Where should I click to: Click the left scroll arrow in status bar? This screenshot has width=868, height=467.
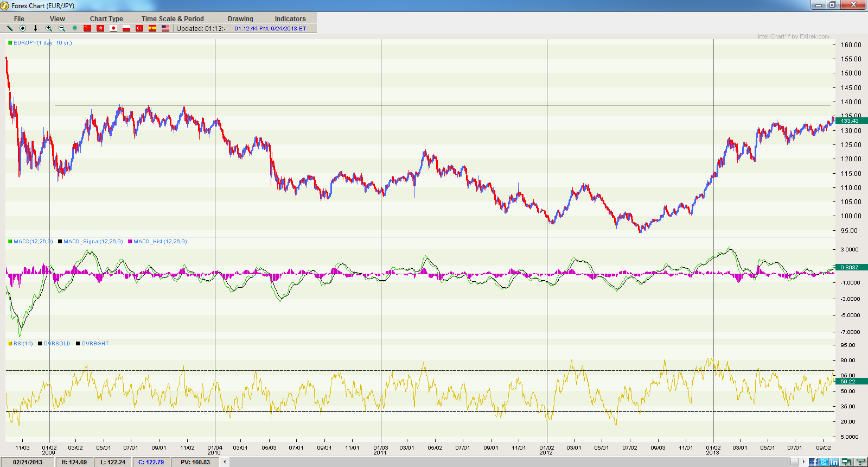[225, 462]
